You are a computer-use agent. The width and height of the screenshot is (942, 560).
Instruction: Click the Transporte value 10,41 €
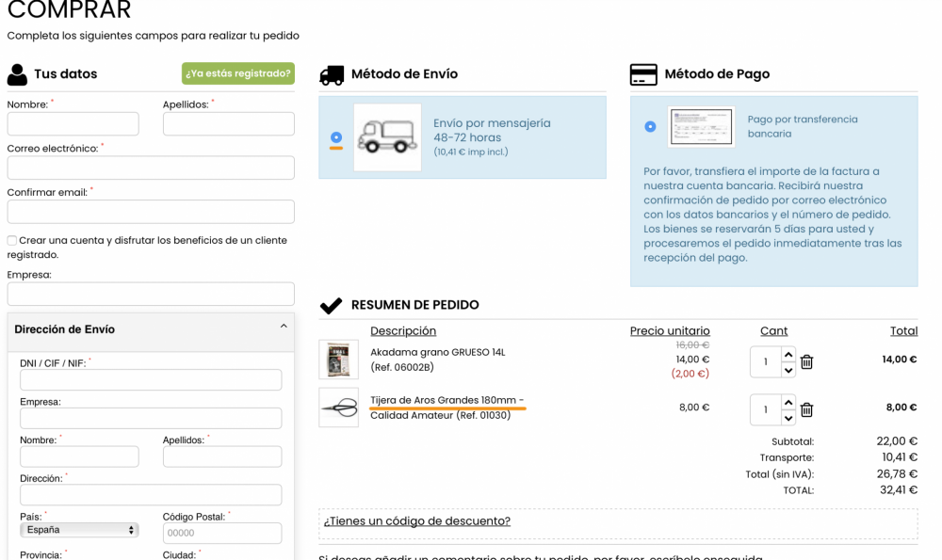pyautogui.click(x=900, y=457)
